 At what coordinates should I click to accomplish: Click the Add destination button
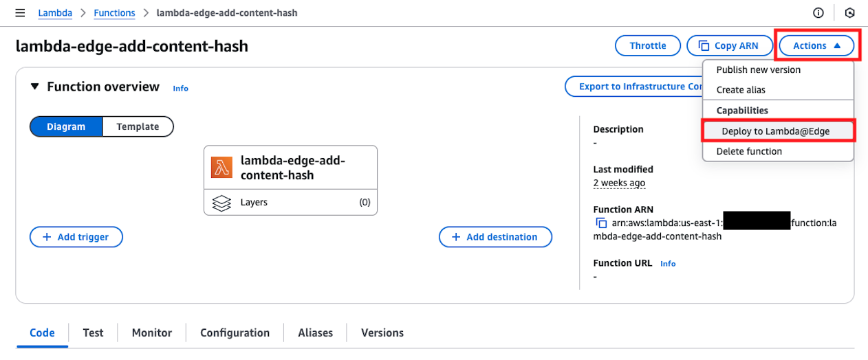click(495, 237)
